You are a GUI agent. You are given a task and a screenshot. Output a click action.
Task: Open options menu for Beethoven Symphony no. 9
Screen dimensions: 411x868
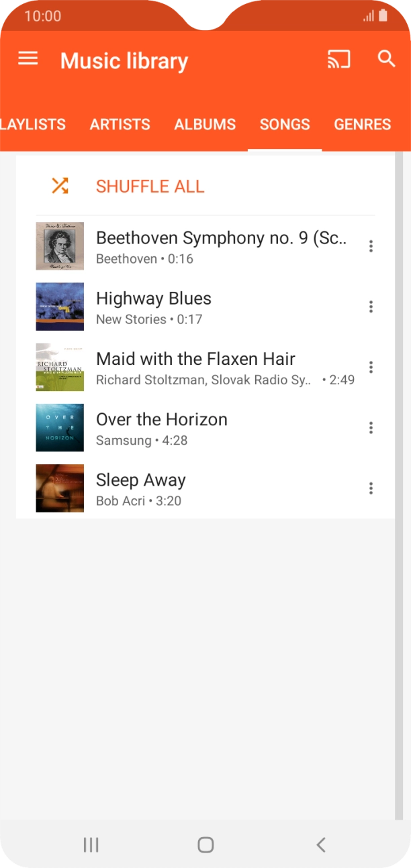(370, 246)
